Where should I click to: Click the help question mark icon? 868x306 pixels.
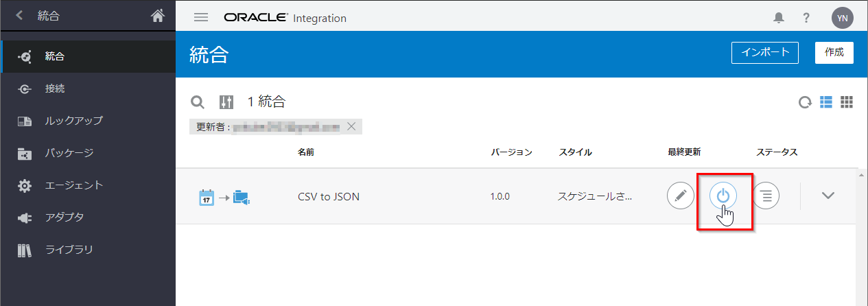[x=806, y=19]
